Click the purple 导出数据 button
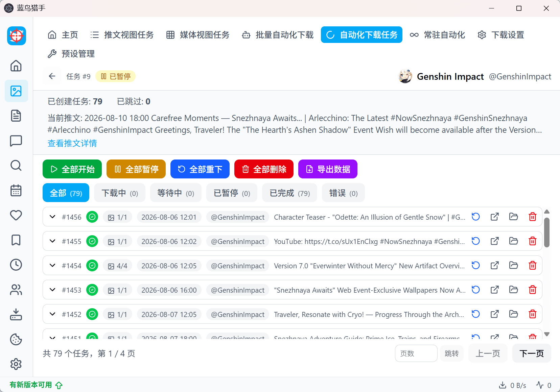 point(328,169)
